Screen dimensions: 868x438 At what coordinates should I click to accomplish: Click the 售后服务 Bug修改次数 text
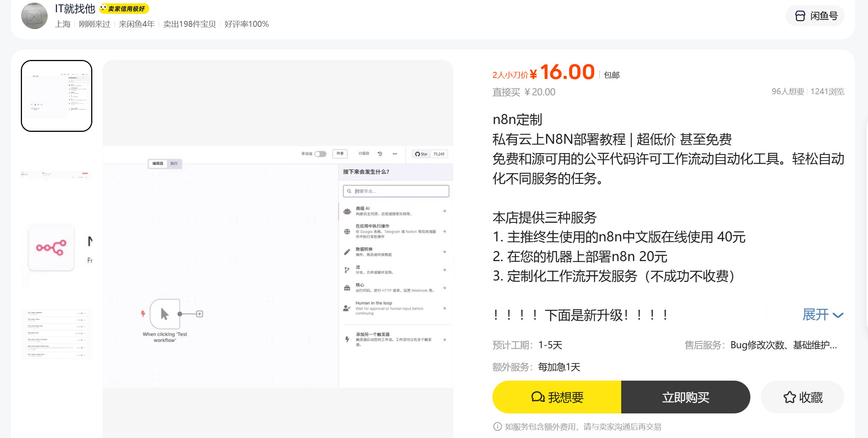coord(784,345)
